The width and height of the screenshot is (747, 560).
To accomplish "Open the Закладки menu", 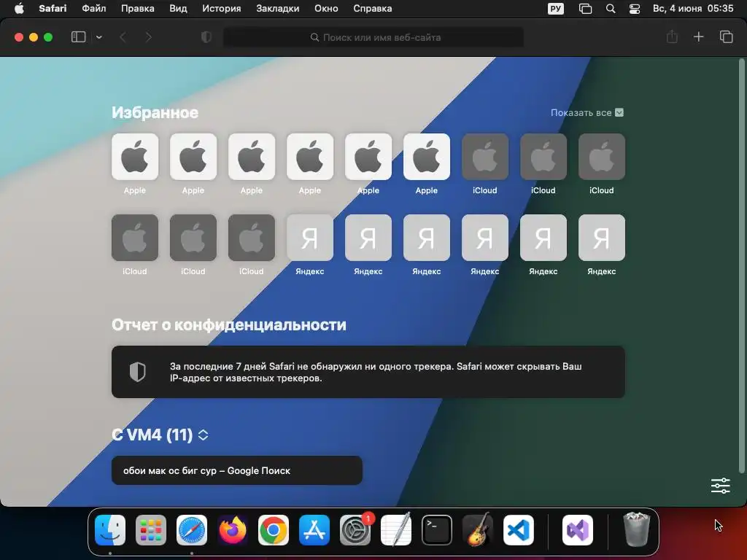I will click(278, 9).
